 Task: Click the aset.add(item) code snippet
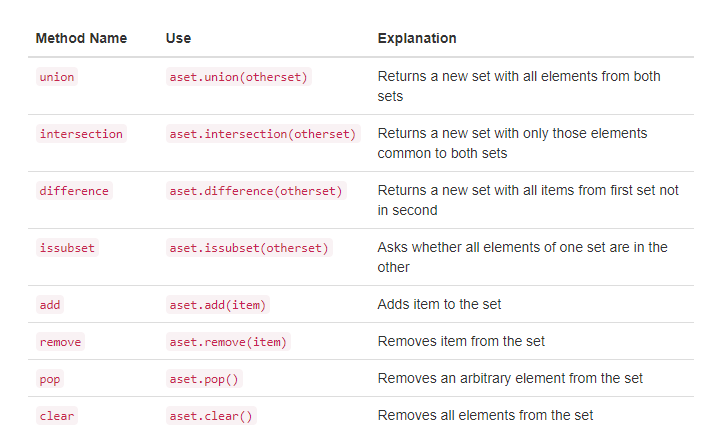point(218,304)
